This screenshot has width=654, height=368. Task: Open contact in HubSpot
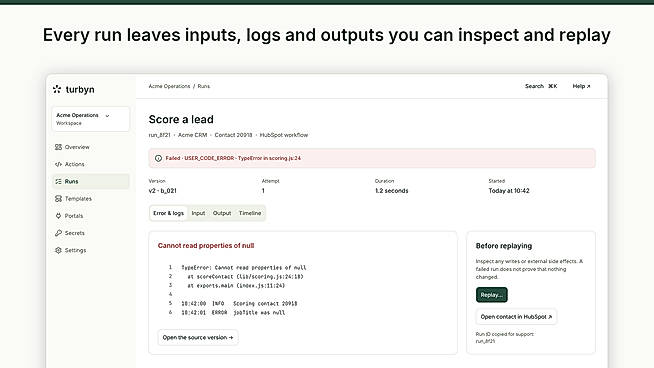click(516, 317)
